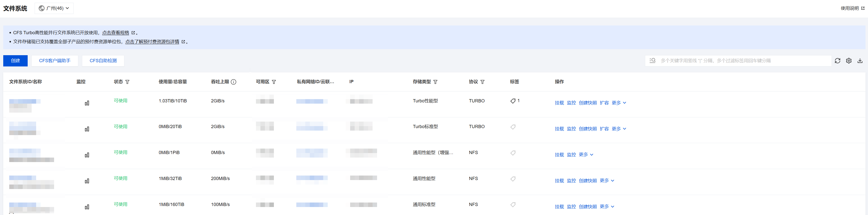This screenshot has height=215, width=868.
Task: Click the info icon beside 吞吐上限
Action: click(x=234, y=82)
